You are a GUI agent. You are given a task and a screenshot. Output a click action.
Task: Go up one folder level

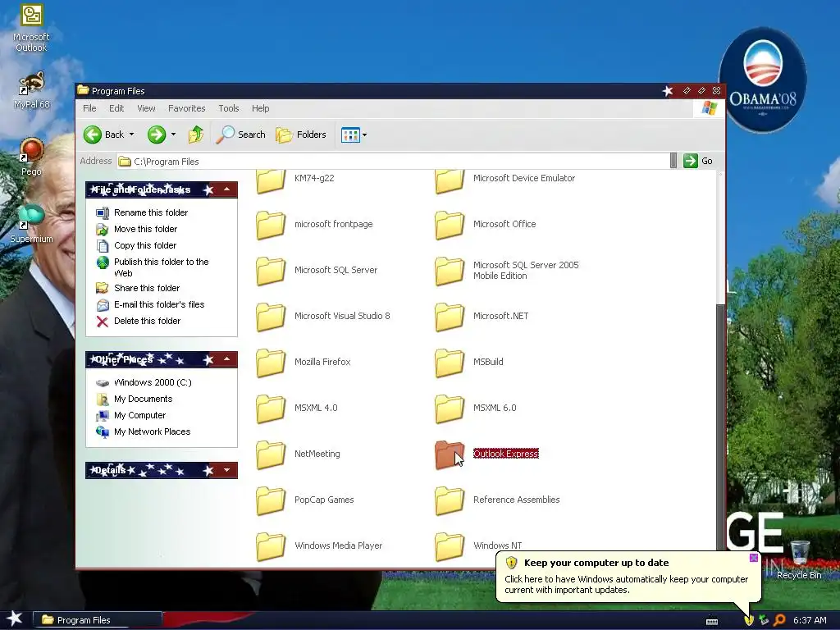pyautogui.click(x=195, y=135)
